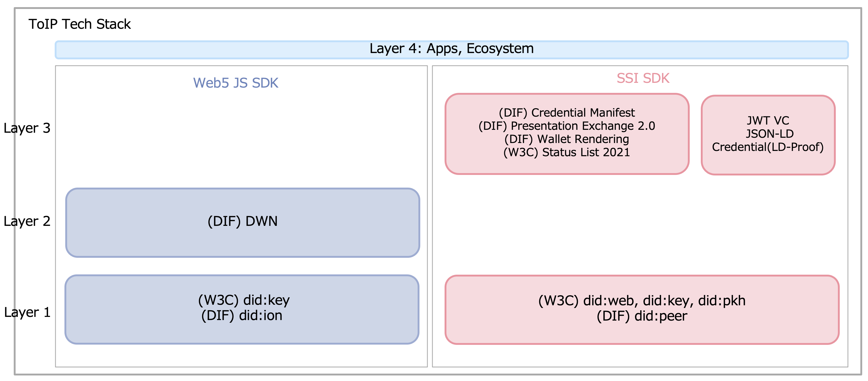
Task: Click the (W3C) did:key text
Action: (x=244, y=300)
